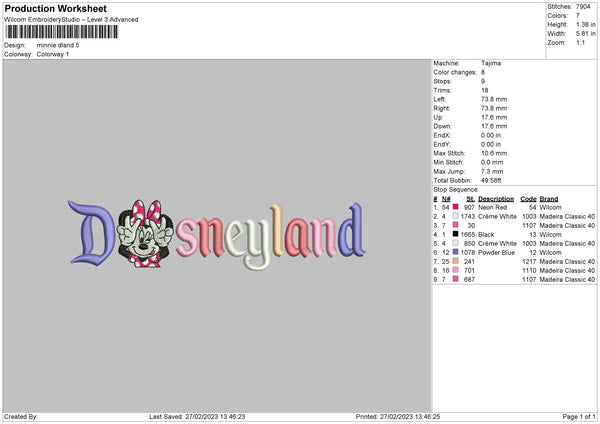Image resolution: width=600 pixels, height=424 pixels.
Task: Click the 'Color changes' value '8'
Action: [483, 72]
